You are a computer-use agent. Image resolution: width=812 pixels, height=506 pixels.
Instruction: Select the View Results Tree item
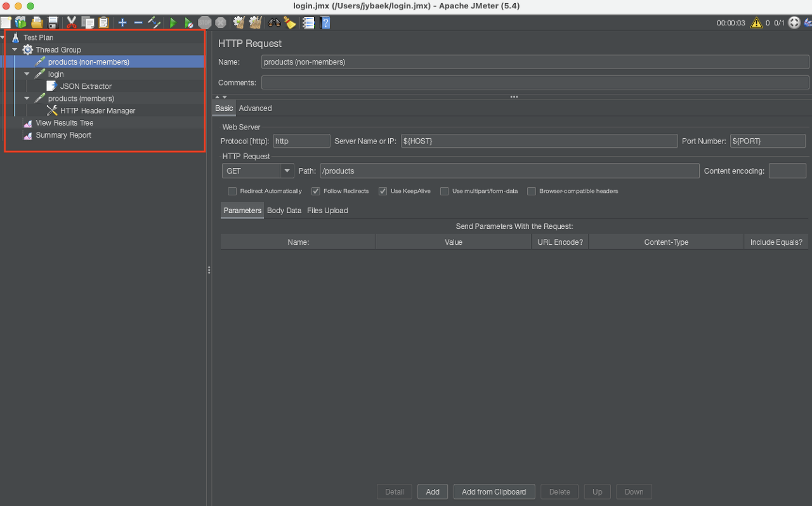pyautogui.click(x=65, y=122)
